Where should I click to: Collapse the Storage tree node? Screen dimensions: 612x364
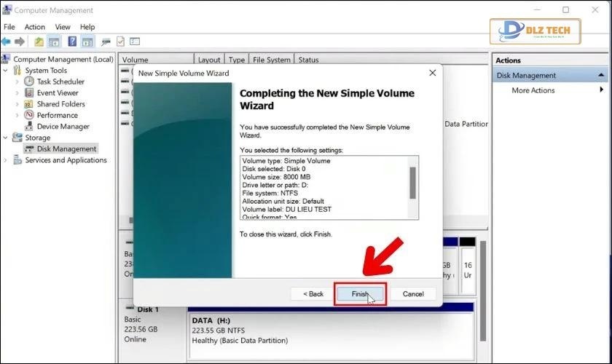[x=7, y=138]
